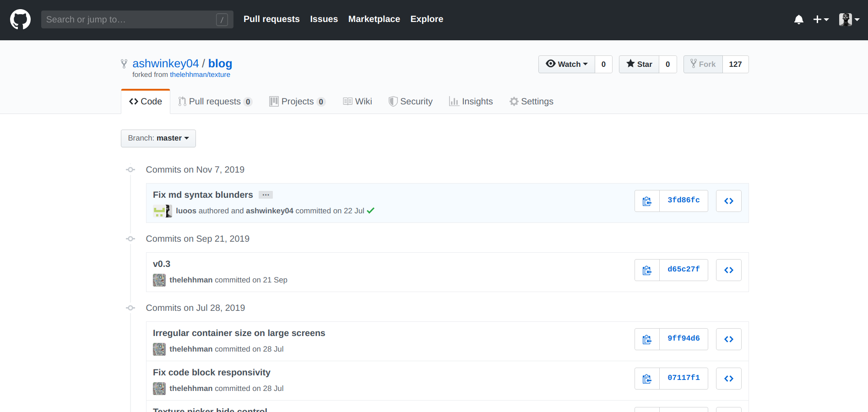This screenshot has width=868, height=412.
Task: Switch to the Projects tab
Action: [297, 101]
